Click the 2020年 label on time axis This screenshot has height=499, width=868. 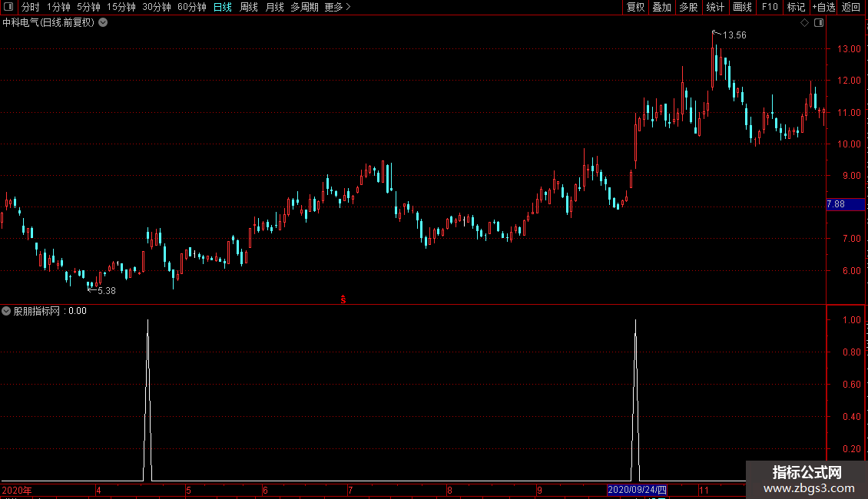(x=17, y=490)
